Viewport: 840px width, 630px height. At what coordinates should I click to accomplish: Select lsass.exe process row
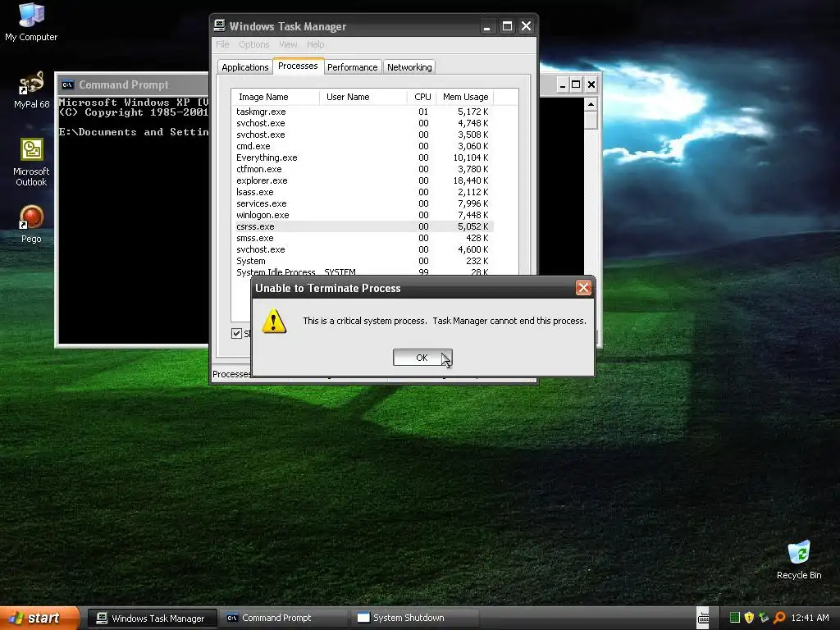point(363,192)
